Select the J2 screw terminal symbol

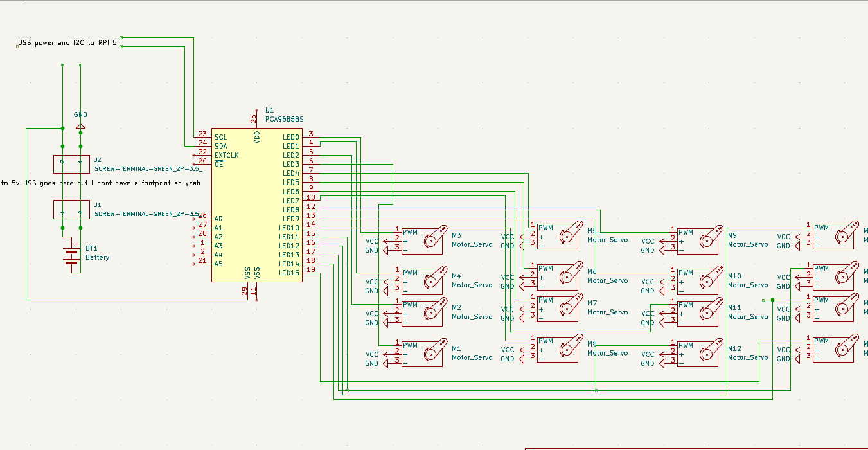(71, 164)
